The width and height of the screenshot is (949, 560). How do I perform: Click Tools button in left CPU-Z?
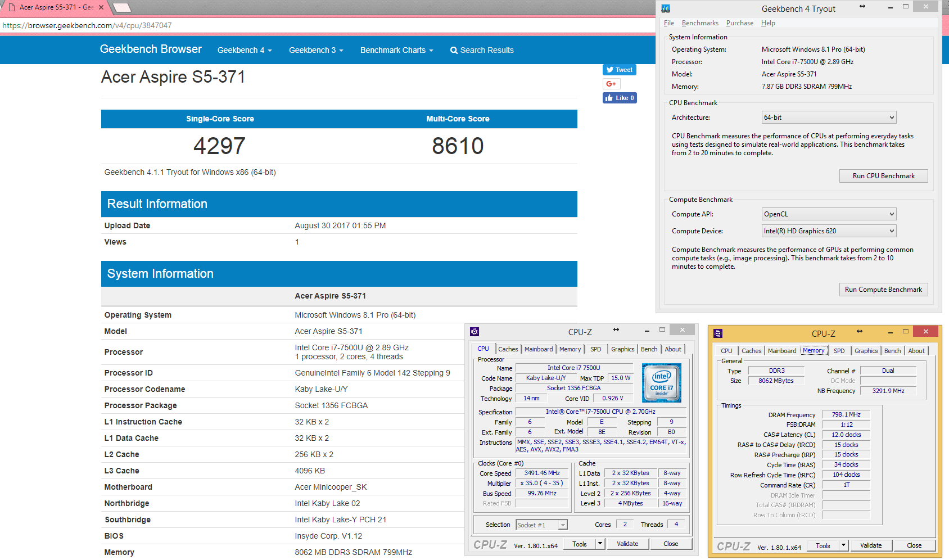pos(580,544)
